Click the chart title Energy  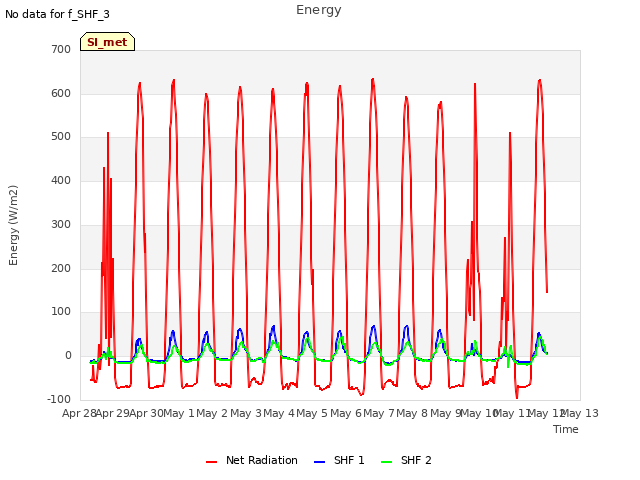point(319,10)
